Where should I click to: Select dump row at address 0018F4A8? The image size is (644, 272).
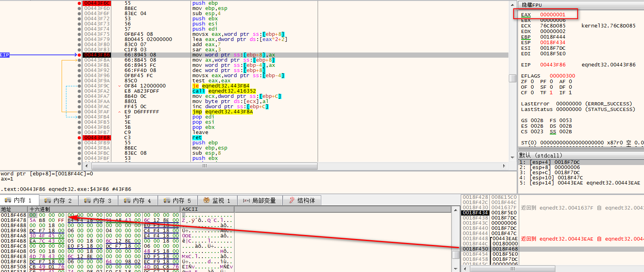point(117,236)
